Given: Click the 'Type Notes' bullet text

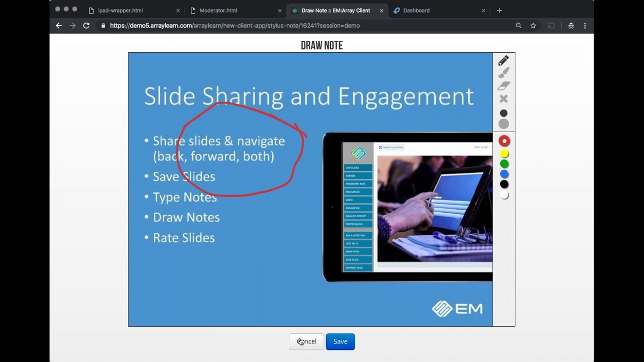Looking at the screenshot, I should (x=185, y=197).
